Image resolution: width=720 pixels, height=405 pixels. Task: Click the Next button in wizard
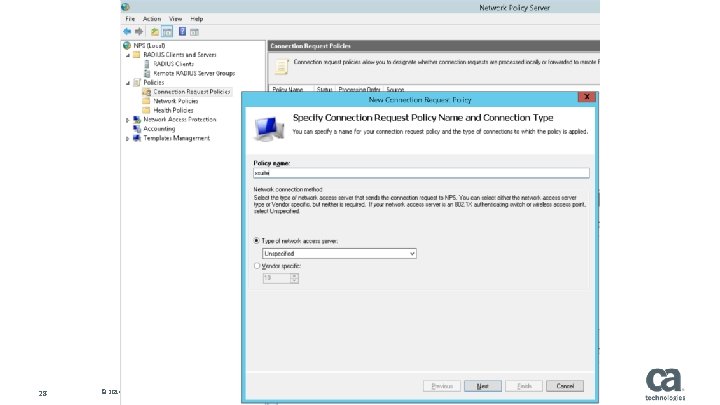tap(483, 386)
